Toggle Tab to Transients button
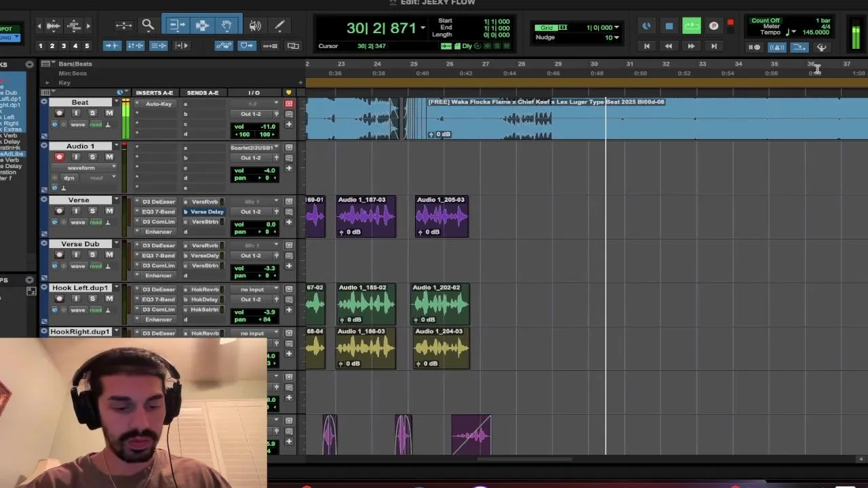The height and width of the screenshot is (488, 868). tap(111, 46)
